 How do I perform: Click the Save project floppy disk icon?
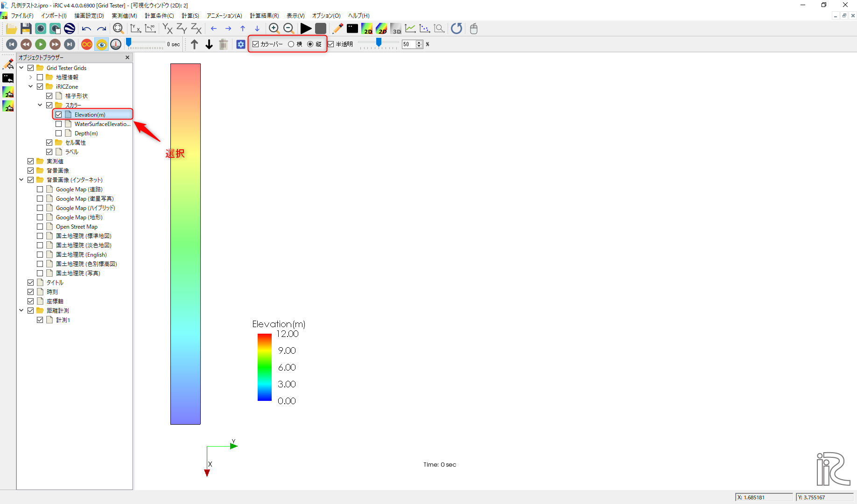(26, 28)
